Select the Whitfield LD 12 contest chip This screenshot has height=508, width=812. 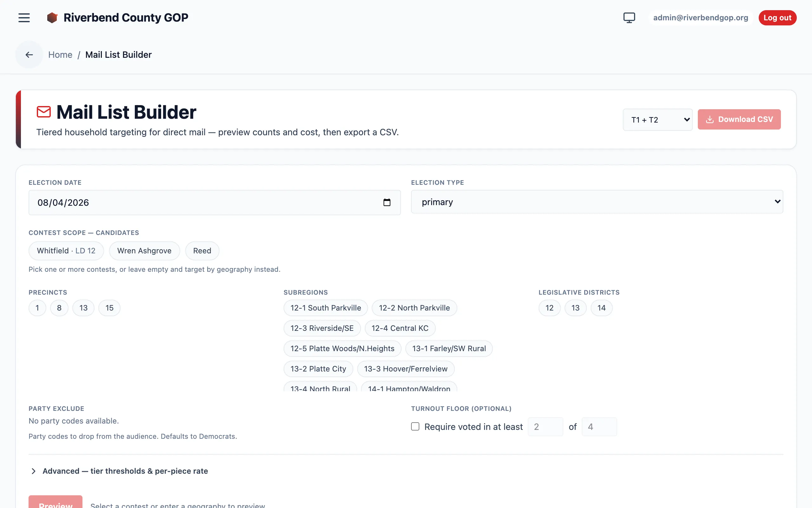pos(66,251)
